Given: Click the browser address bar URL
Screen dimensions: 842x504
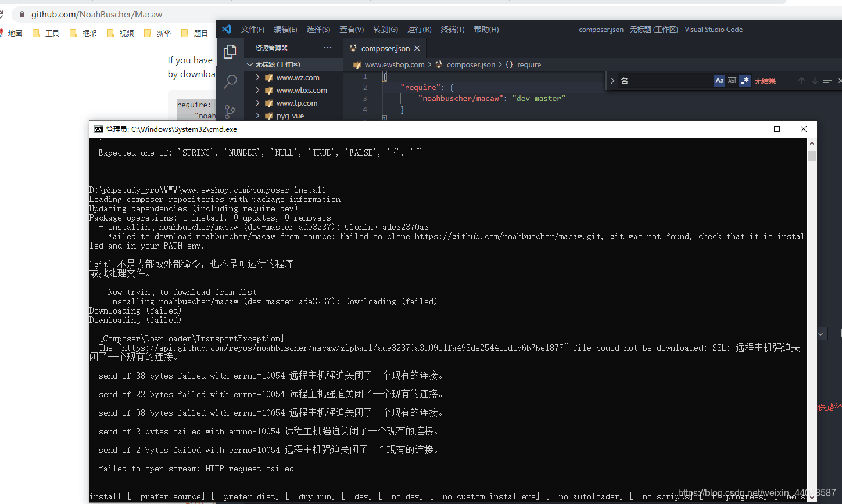Looking at the screenshot, I should pos(97,14).
